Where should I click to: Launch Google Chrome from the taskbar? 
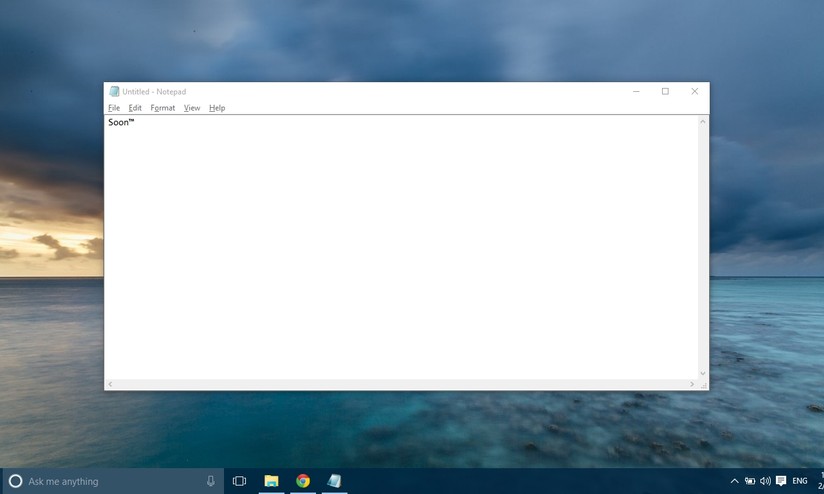303,481
